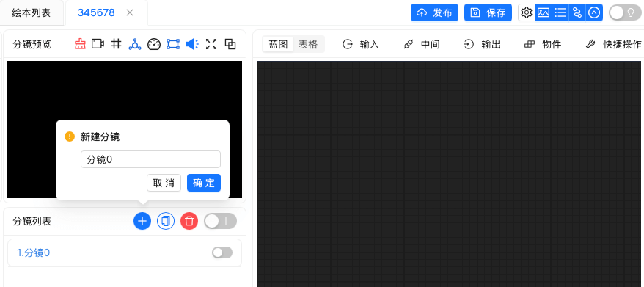Select the 蓝图 view tab
Viewport: 644px width, 287px height.
coord(278,44)
